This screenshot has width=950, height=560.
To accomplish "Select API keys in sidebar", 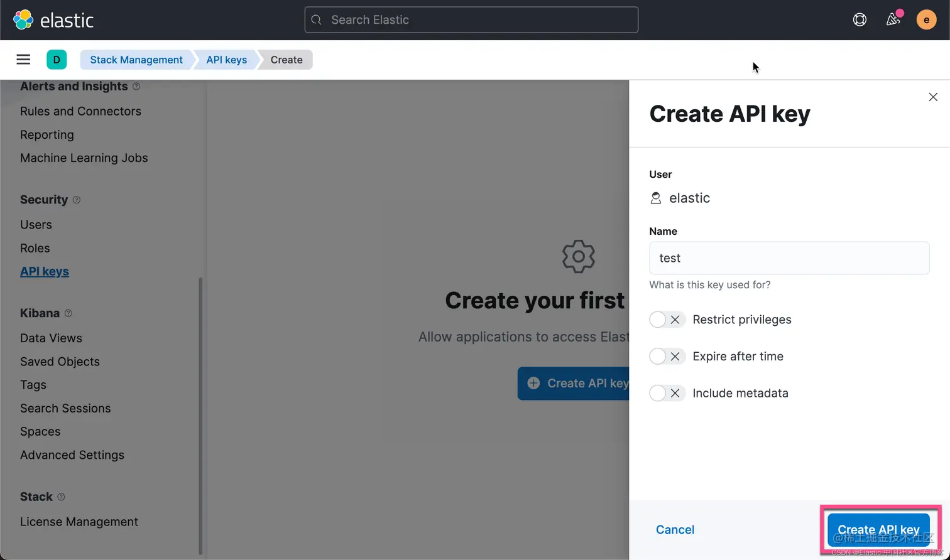I will (x=45, y=272).
